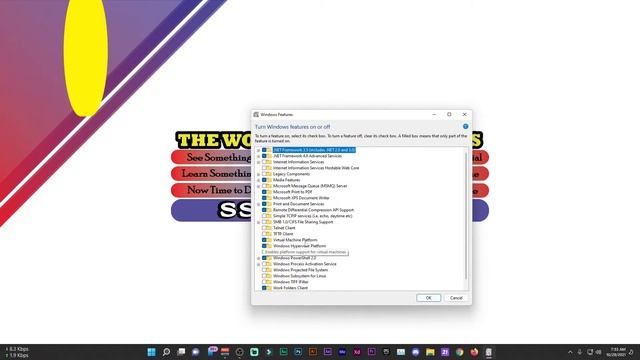Open the Microsoft Teams chat taskbar icon
The width and height of the screenshot is (640, 360).
pos(196,352)
